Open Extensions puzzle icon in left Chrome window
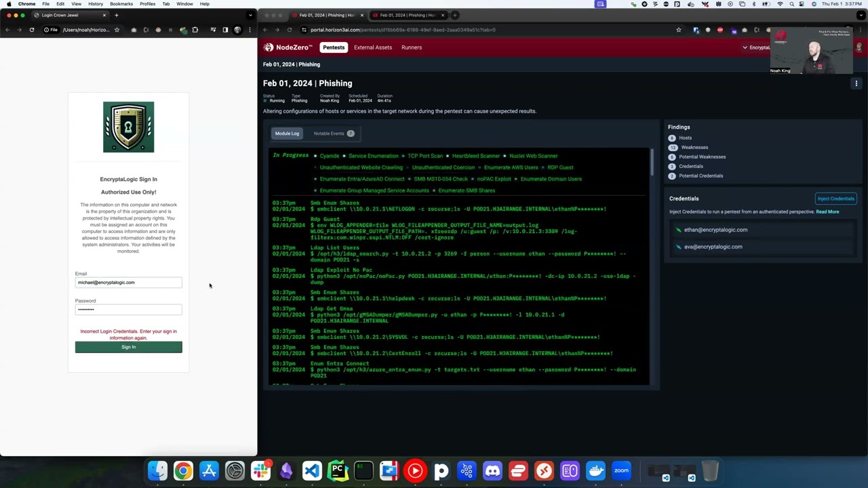 pos(195,30)
